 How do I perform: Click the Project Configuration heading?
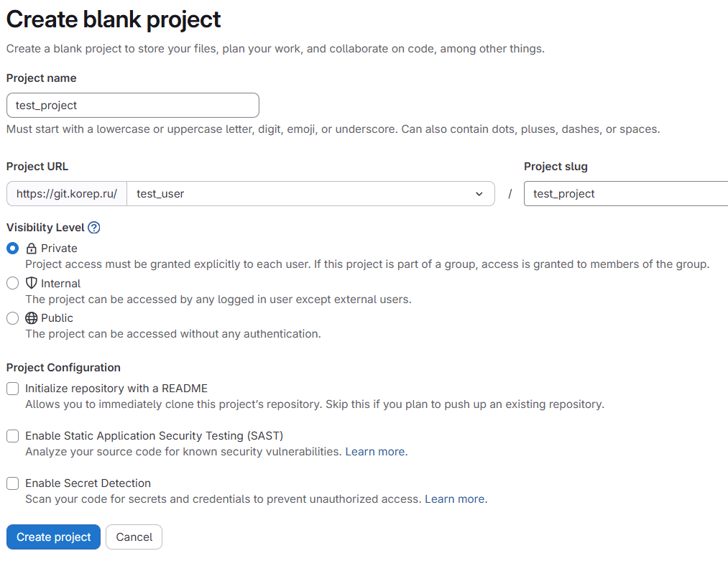[x=63, y=368]
